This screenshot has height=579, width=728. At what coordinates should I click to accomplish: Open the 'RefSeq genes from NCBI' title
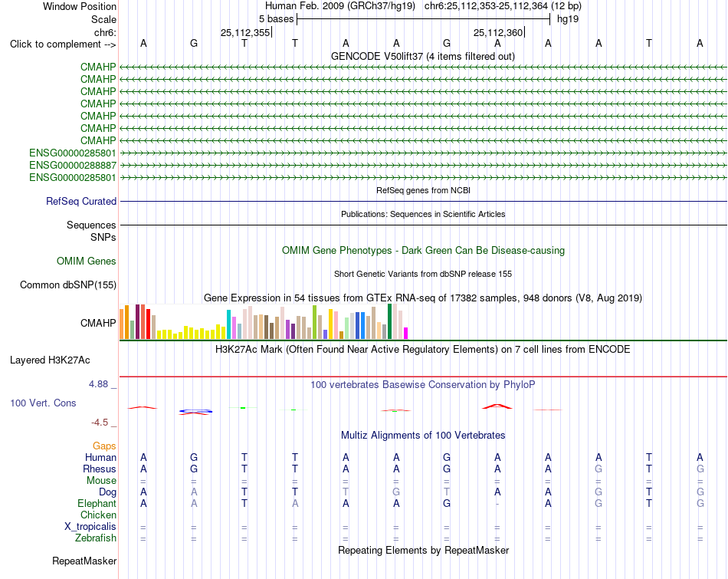[423, 190]
